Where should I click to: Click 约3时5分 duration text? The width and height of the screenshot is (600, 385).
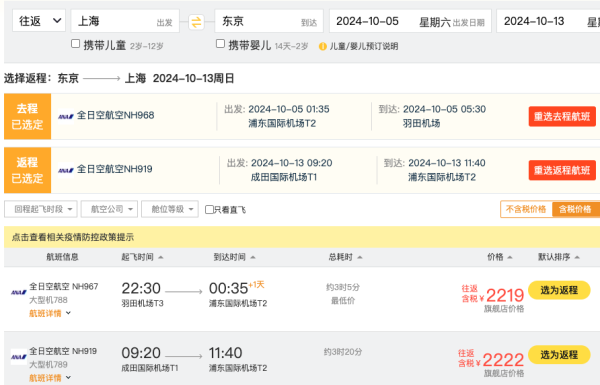pyautogui.click(x=343, y=287)
